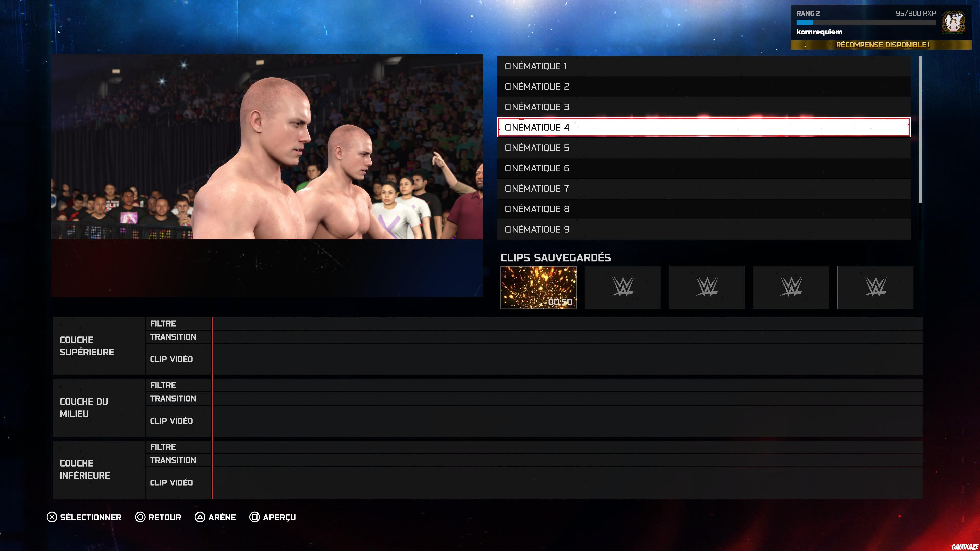Open the saved 00:50 clip thumbnail

coord(538,287)
